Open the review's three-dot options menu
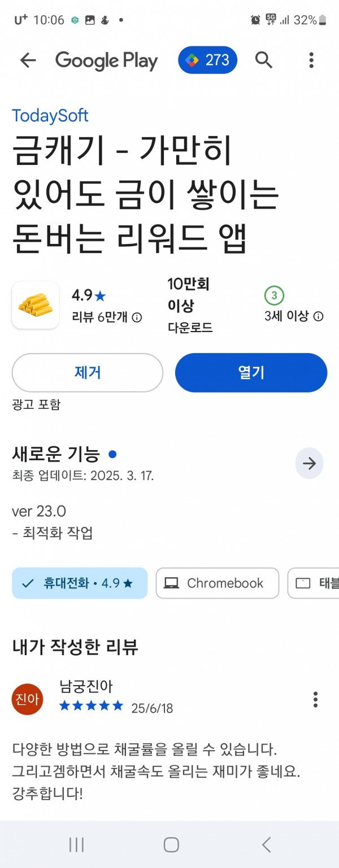 [315, 699]
